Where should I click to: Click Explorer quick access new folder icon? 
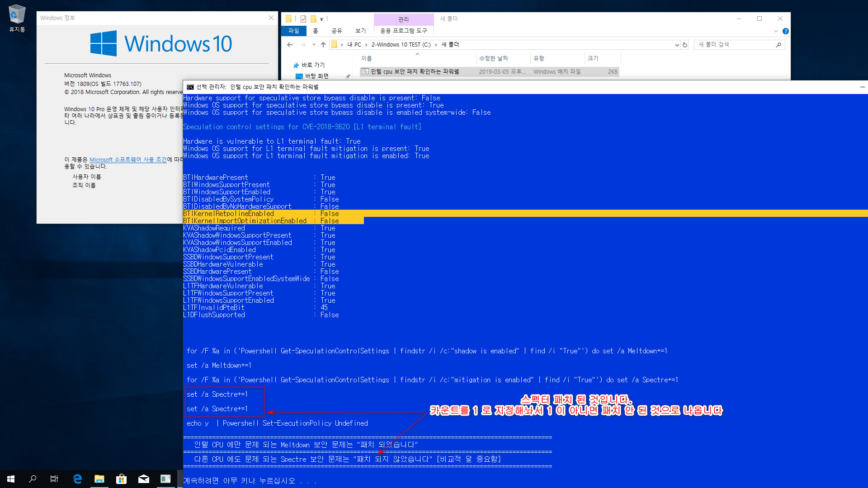coord(313,19)
